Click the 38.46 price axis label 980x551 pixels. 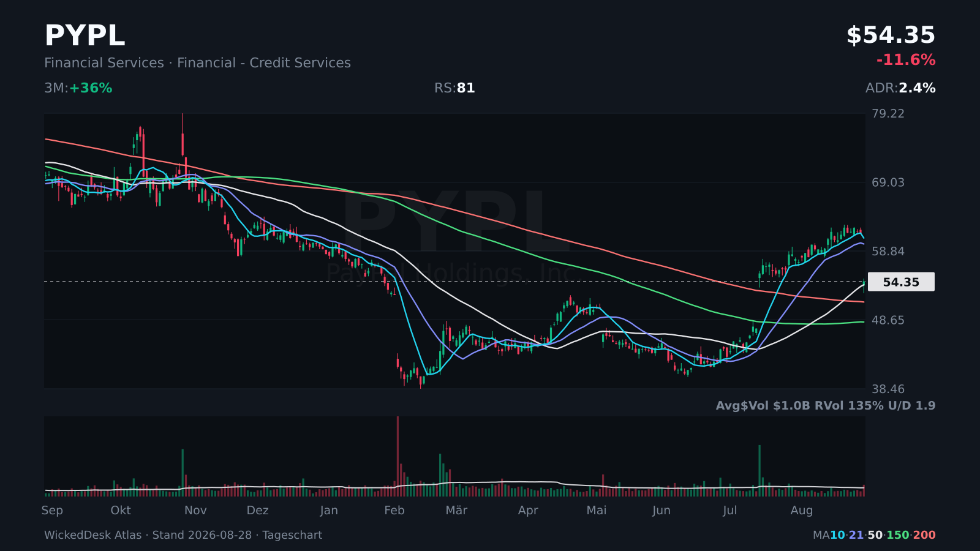click(888, 389)
